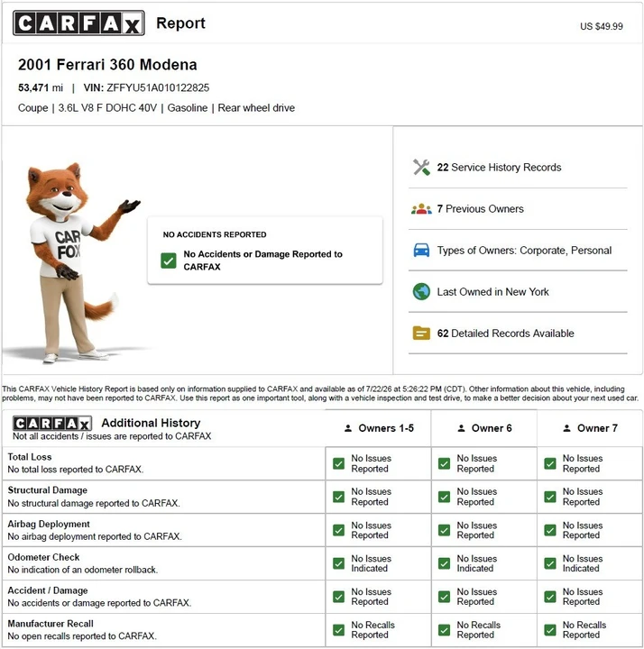Click Odometer Check checkmark under Owners 1-5

pos(338,563)
